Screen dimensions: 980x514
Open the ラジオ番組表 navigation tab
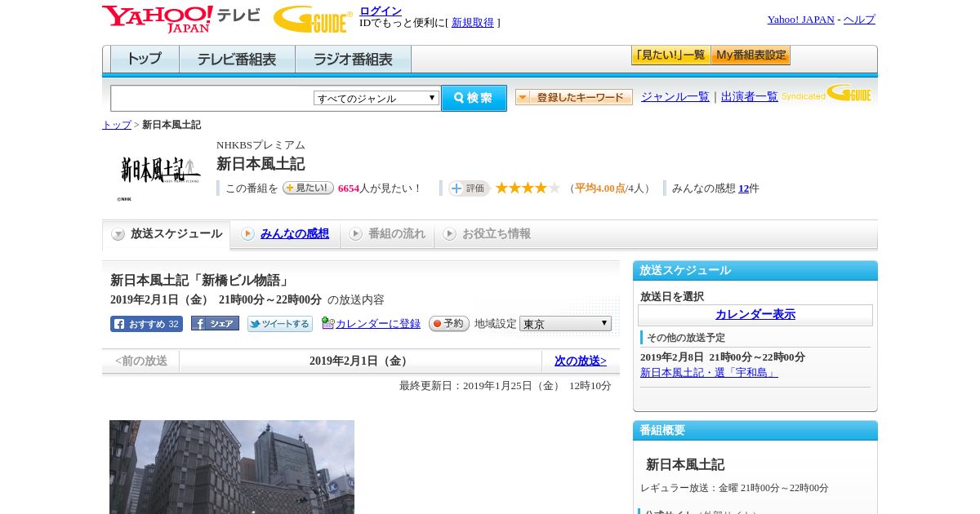pyautogui.click(x=353, y=60)
